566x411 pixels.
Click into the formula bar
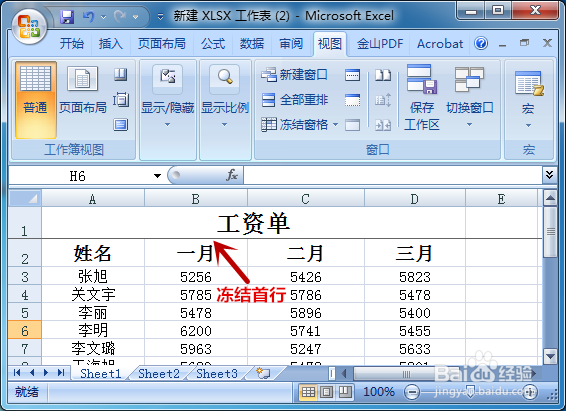point(393,175)
